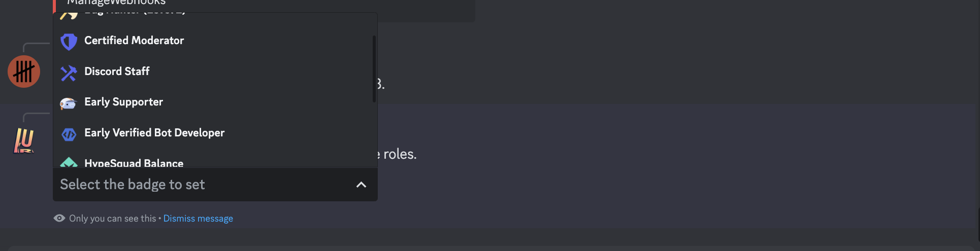Collapse the badge list with the chevron

tap(361, 185)
